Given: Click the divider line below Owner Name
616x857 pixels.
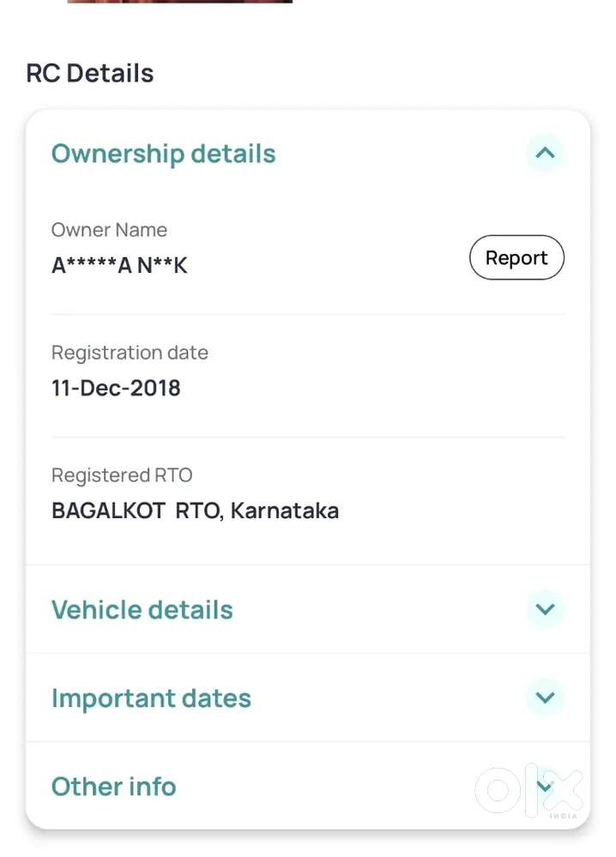Looking at the screenshot, I should pyautogui.click(x=308, y=314).
